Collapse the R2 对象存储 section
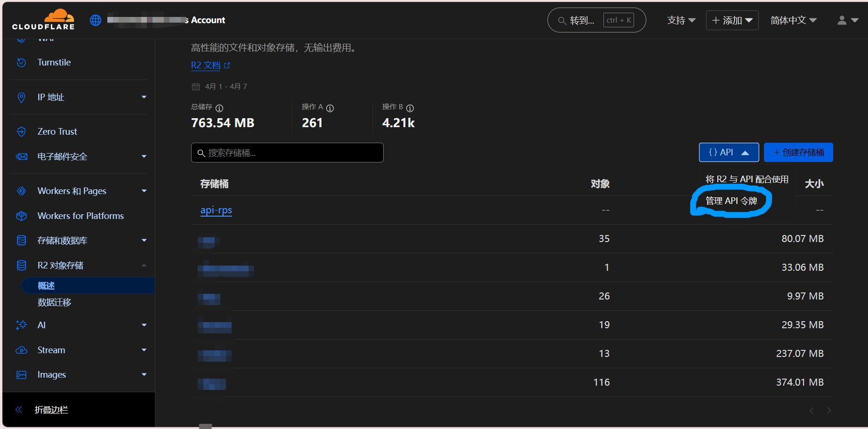Viewport: 868px width, 429px height. [x=144, y=266]
